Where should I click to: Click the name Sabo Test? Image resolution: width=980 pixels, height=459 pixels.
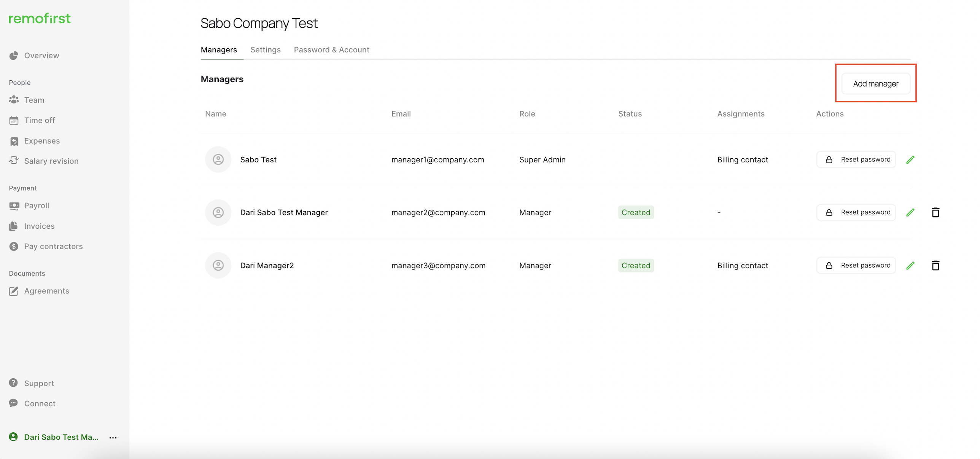258,159
